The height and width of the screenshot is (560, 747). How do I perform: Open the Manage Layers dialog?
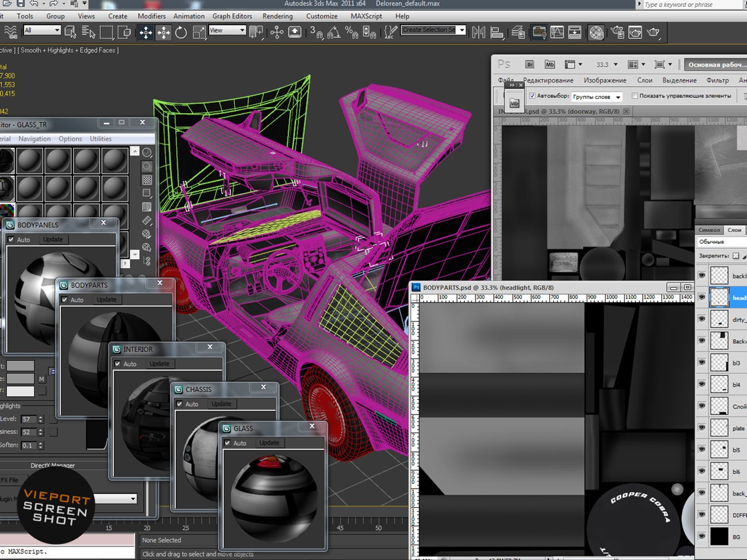coord(518,33)
